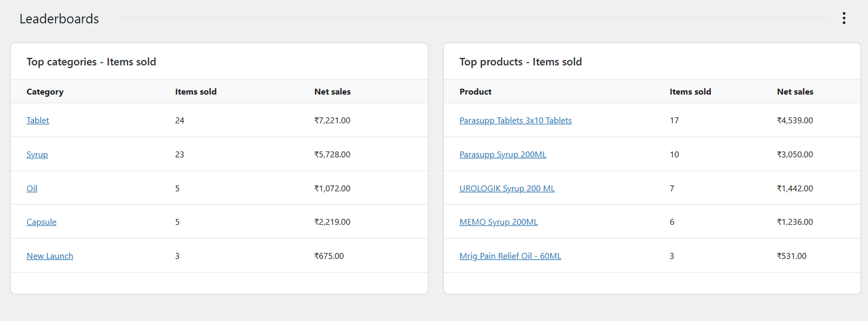The width and height of the screenshot is (868, 321).
Task: Click Tablet net sales ₹7,221.00
Action: (x=333, y=121)
